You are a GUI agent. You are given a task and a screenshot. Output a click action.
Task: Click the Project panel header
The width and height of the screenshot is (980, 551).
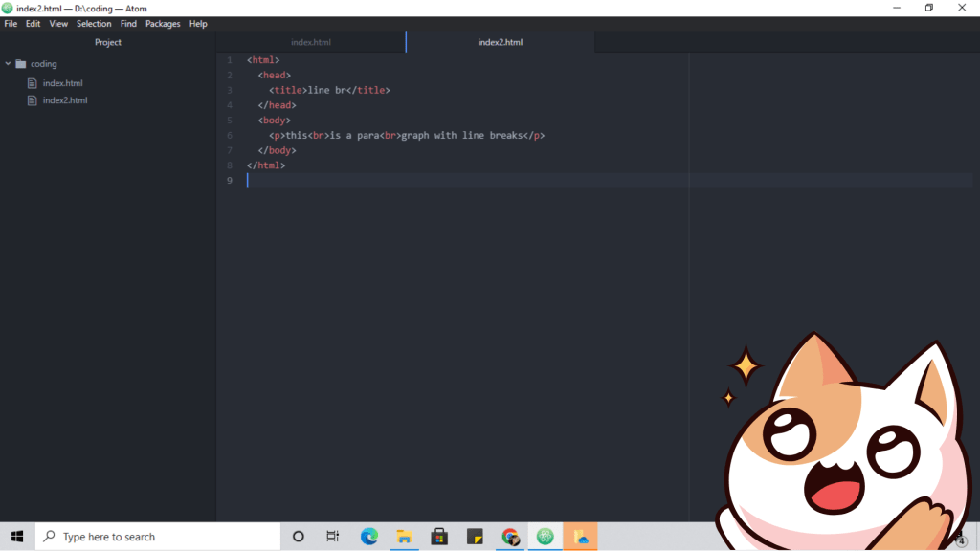click(108, 42)
